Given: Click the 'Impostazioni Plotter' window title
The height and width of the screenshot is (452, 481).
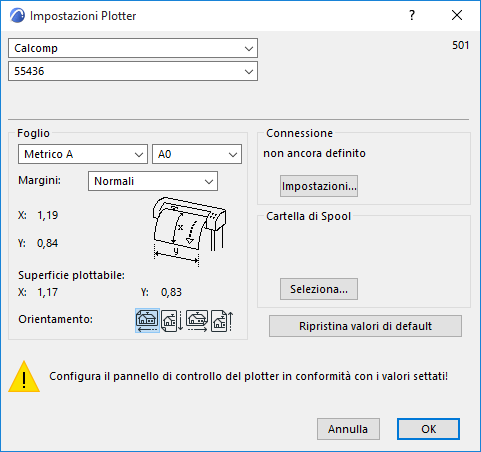Looking at the screenshot, I should tap(83, 16).
